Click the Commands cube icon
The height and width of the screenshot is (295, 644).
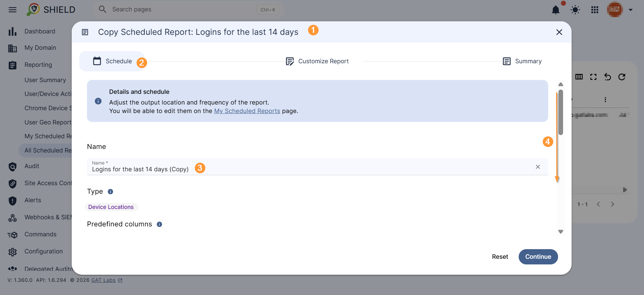(x=12, y=235)
